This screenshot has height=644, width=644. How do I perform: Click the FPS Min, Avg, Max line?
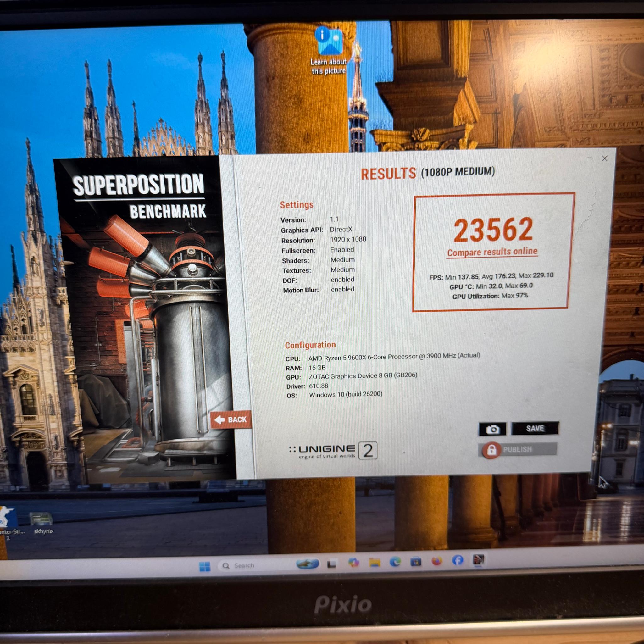pos(491,276)
